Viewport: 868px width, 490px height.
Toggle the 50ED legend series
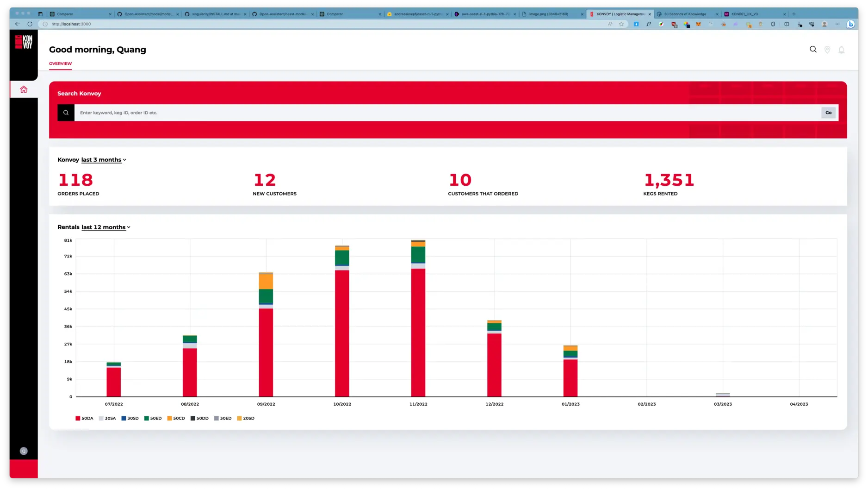153,418
